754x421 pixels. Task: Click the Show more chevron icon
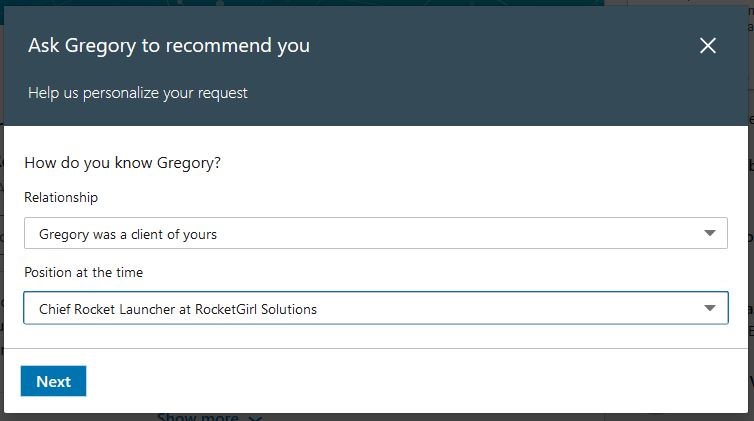tap(255, 417)
